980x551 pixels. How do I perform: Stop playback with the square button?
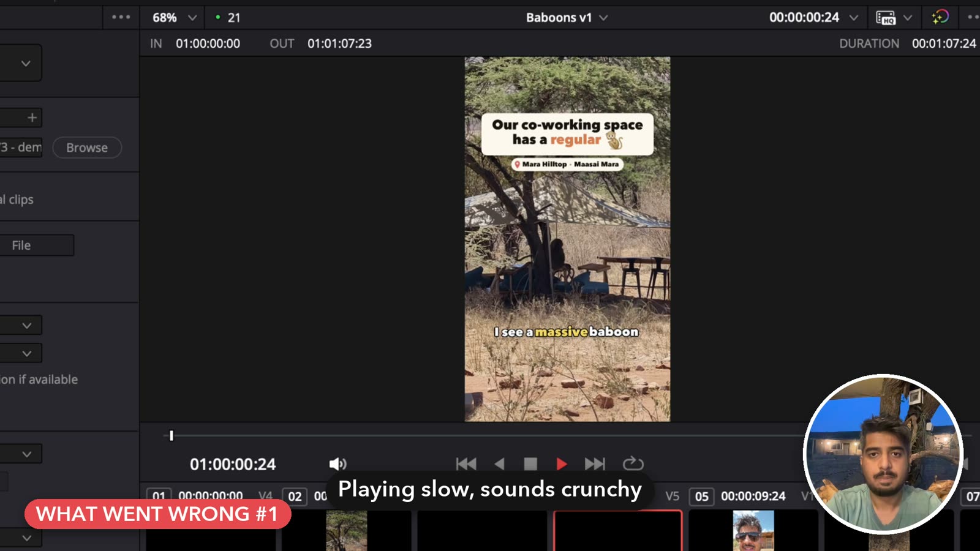(530, 464)
